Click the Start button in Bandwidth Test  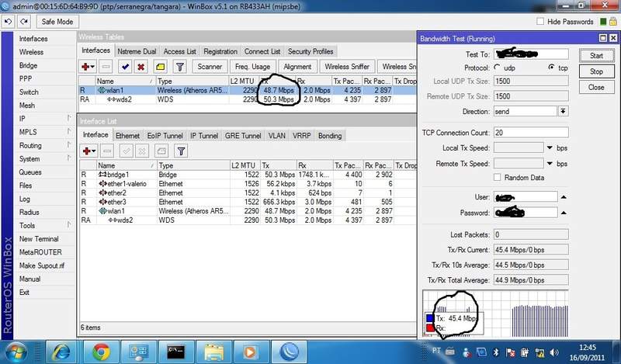point(596,56)
